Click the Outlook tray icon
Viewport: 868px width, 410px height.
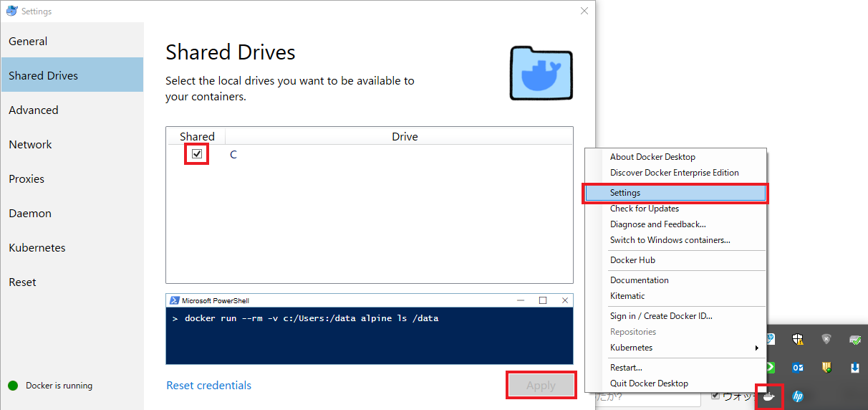[798, 368]
